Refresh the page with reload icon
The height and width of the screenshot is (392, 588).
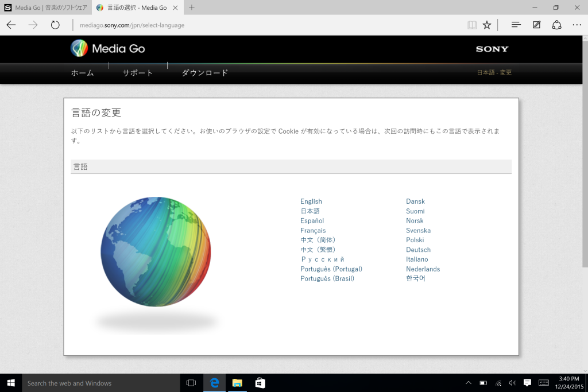pos(55,25)
